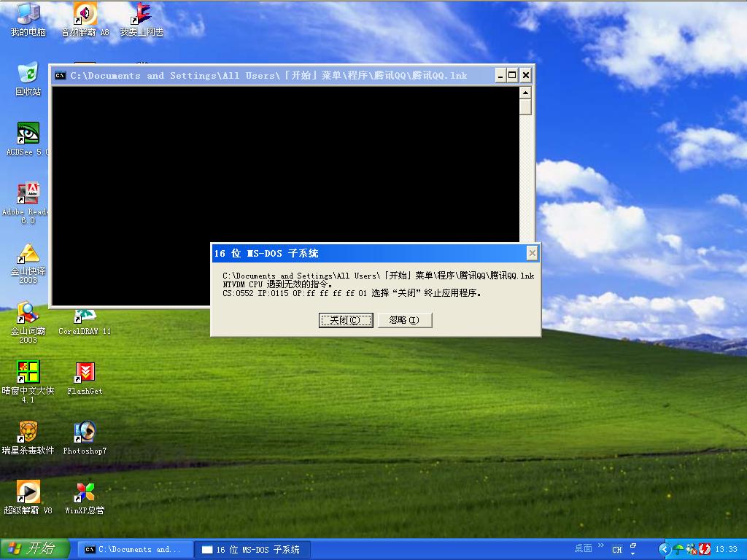Expand hidden tray icons with the arrow
This screenshot has width=747, height=560.
[664, 550]
